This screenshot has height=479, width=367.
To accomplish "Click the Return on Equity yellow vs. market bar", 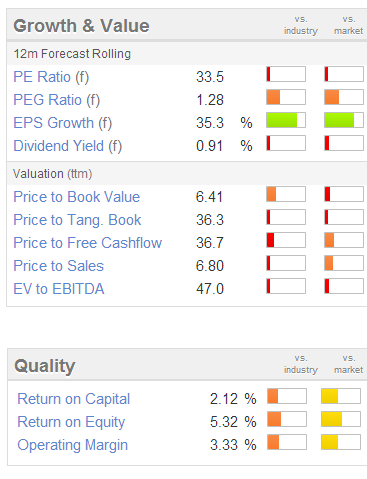I will click(341, 419).
